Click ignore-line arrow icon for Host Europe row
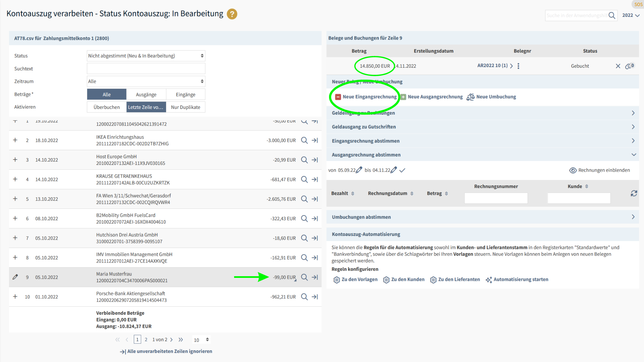 (x=315, y=160)
